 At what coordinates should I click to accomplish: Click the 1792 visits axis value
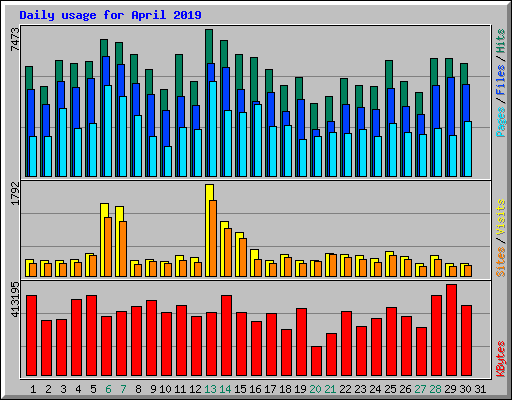pos(15,193)
